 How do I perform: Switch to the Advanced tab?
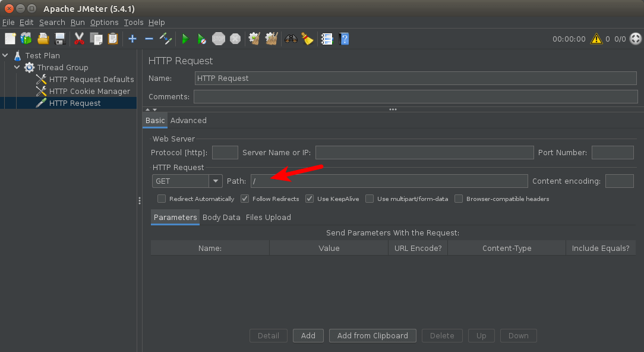[188, 120]
